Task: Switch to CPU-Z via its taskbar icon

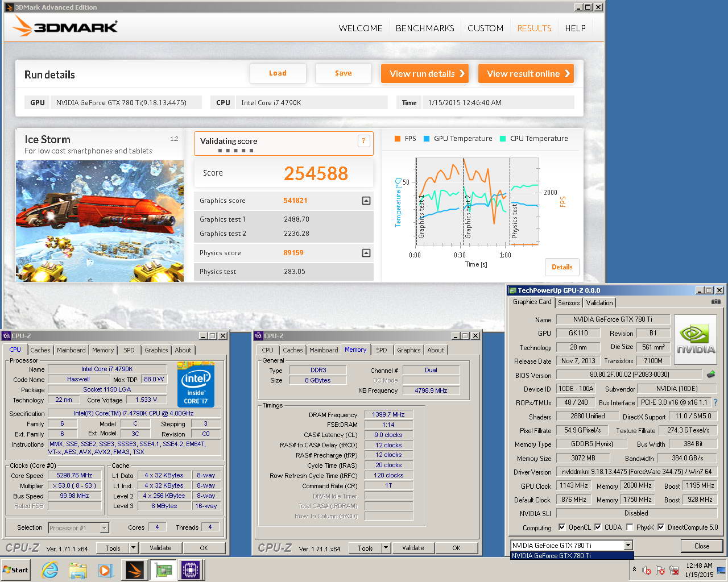Action: click(191, 570)
